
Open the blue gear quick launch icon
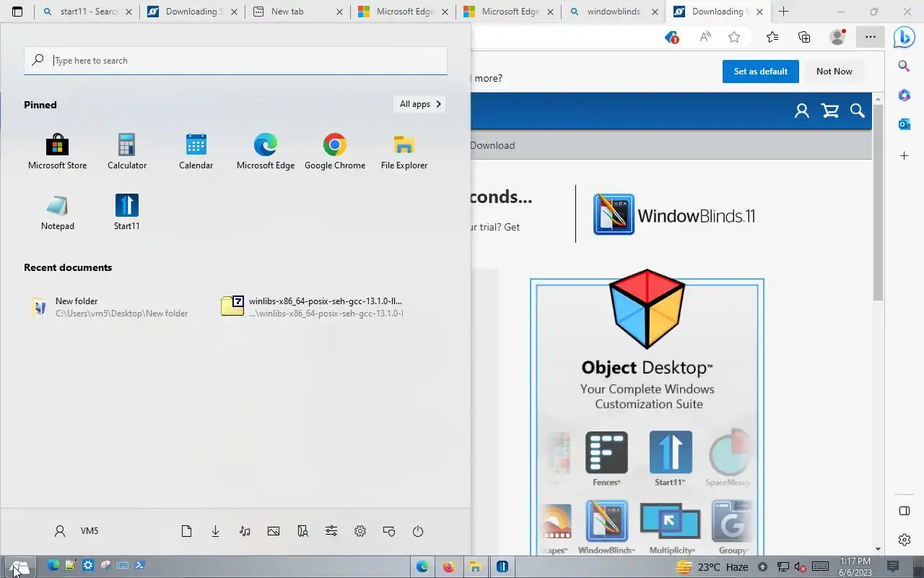tap(88, 566)
